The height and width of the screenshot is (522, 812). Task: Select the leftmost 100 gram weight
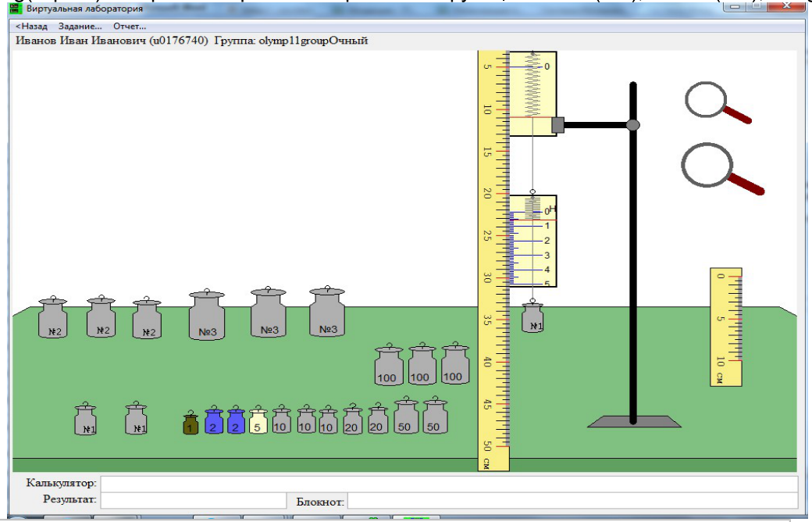coord(388,364)
